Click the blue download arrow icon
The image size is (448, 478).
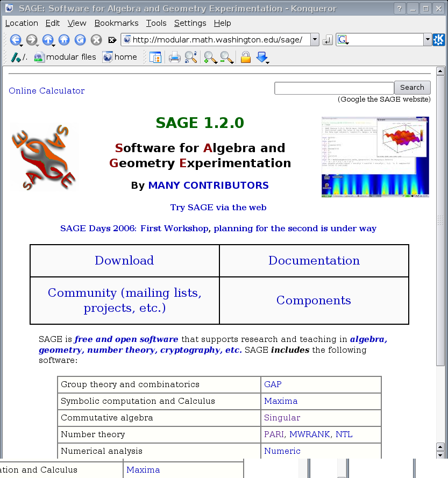(262, 58)
